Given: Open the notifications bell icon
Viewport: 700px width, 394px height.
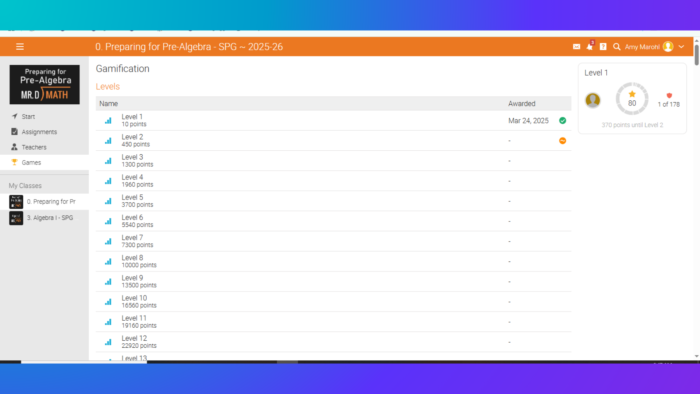Looking at the screenshot, I should pos(590,46).
